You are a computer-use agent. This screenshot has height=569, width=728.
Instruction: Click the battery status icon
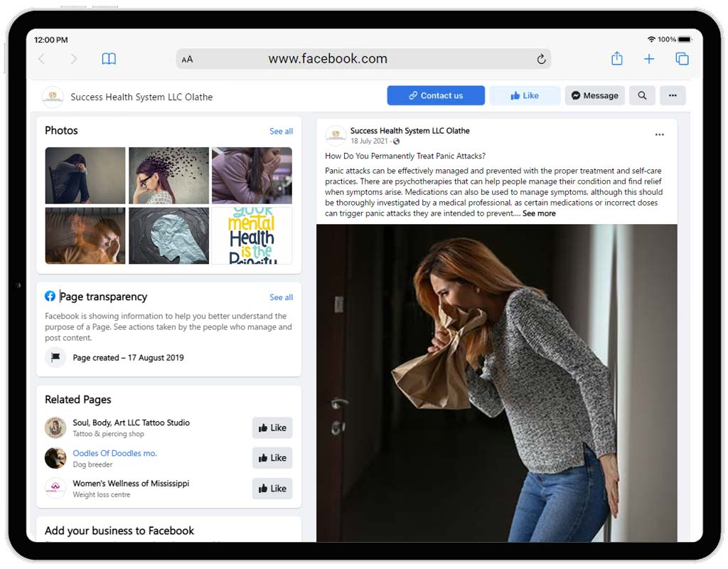[x=685, y=40]
